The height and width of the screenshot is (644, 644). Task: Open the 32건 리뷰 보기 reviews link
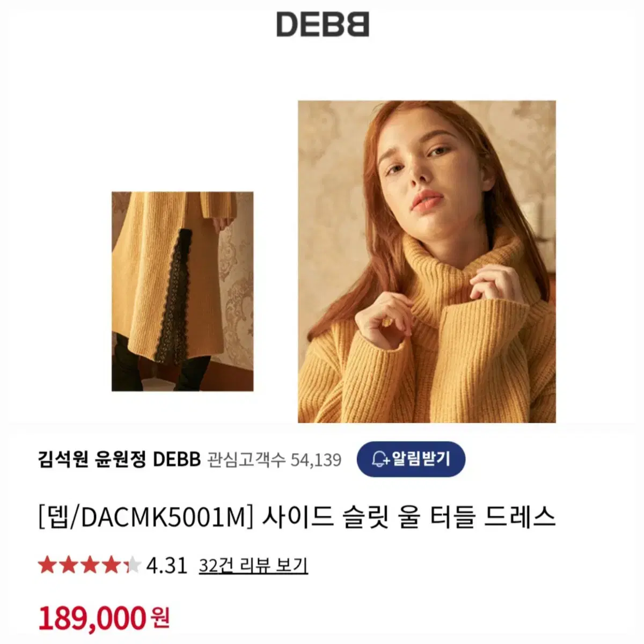click(253, 566)
